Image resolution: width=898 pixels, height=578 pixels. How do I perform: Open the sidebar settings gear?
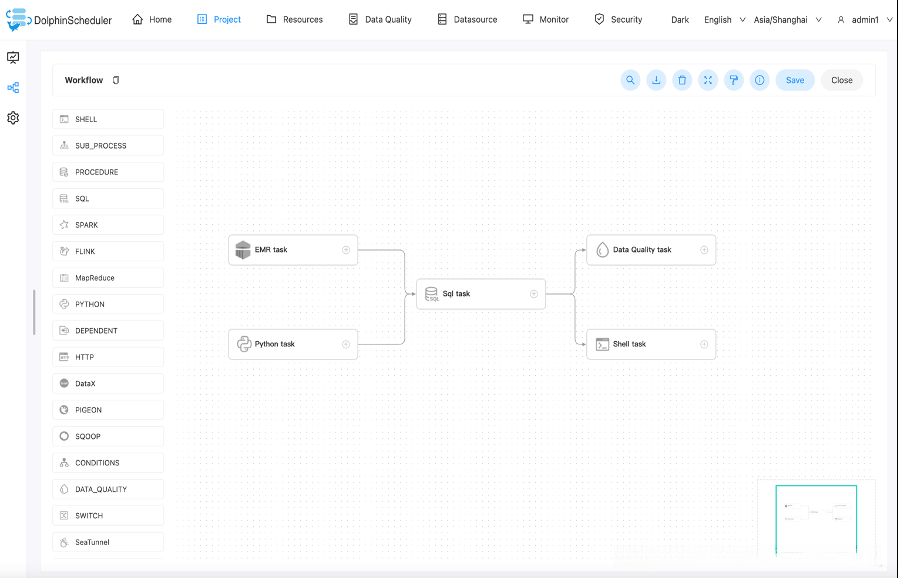pyautogui.click(x=13, y=118)
